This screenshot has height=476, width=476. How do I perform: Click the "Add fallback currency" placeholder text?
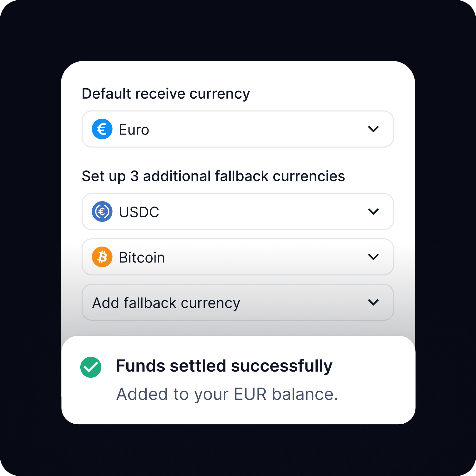click(x=166, y=303)
